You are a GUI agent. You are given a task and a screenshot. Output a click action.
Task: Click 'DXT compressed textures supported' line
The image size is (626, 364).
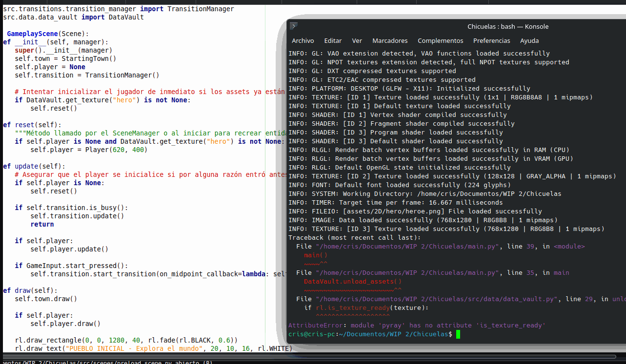pyautogui.click(x=372, y=71)
